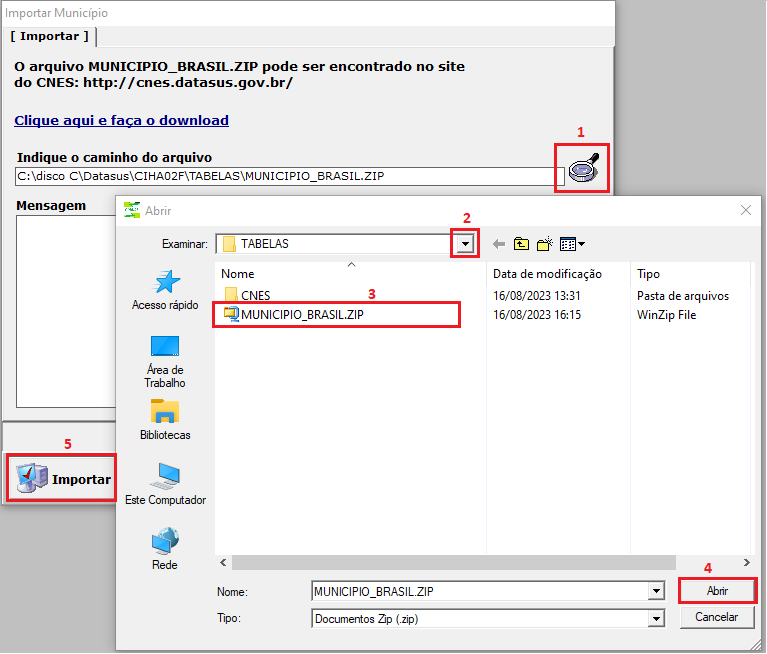This screenshot has height=654, width=767.
Task: Switch to the Importar tab
Action: [x=50, y=36]
